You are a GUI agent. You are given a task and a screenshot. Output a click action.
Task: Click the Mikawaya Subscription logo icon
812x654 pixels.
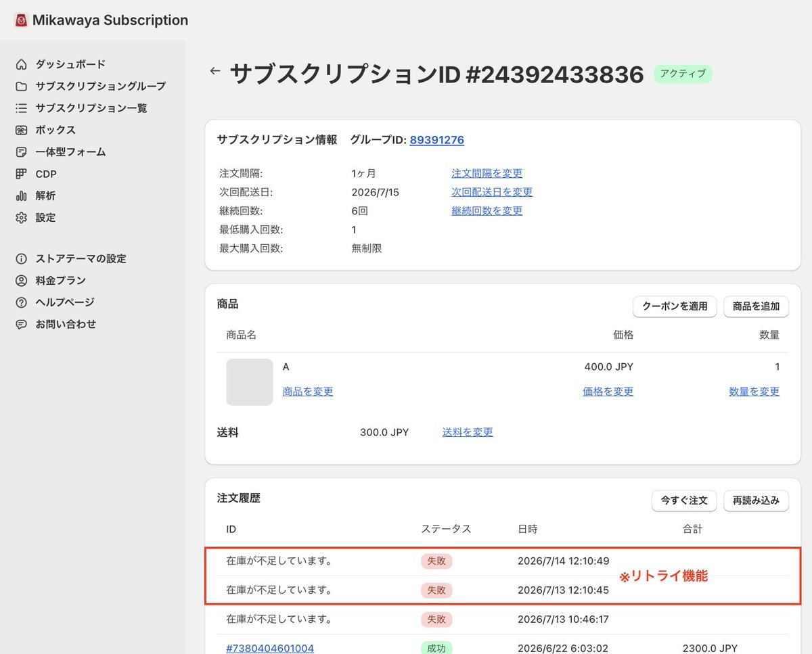(x=21, y=20)
